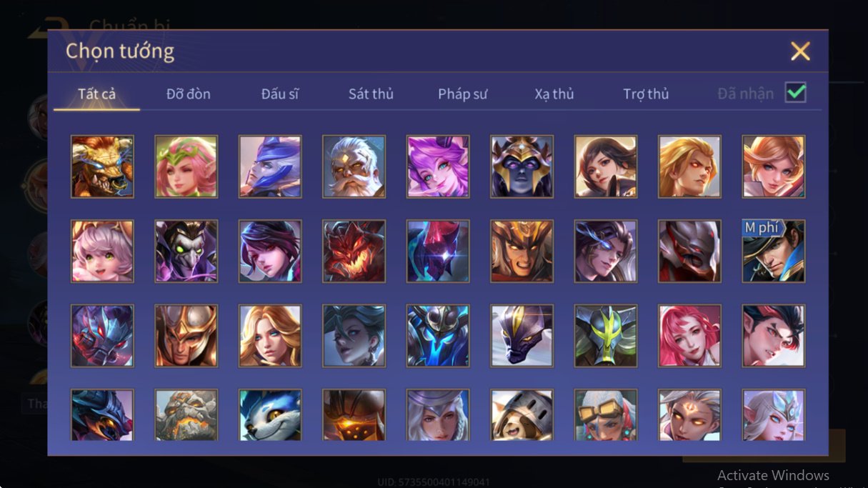Choose the purple-haired girl with horns hero
The height and width of the screenshot is (488, 868).
[x=438, y=166]
